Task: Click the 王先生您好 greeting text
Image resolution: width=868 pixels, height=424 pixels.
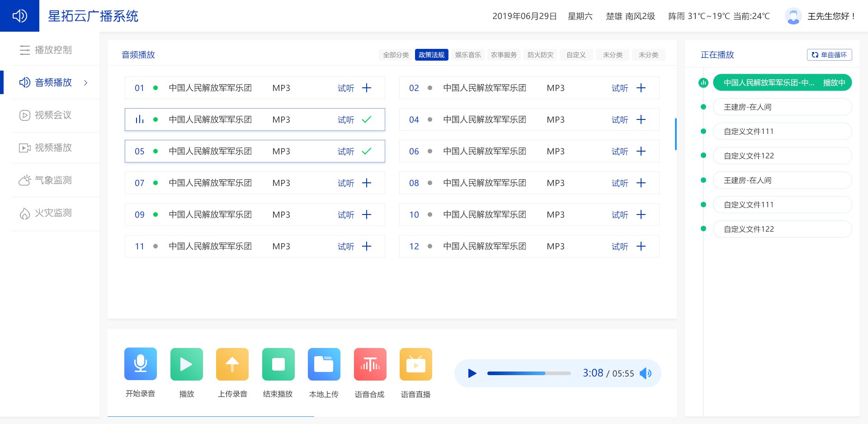Action: [831, 16]
